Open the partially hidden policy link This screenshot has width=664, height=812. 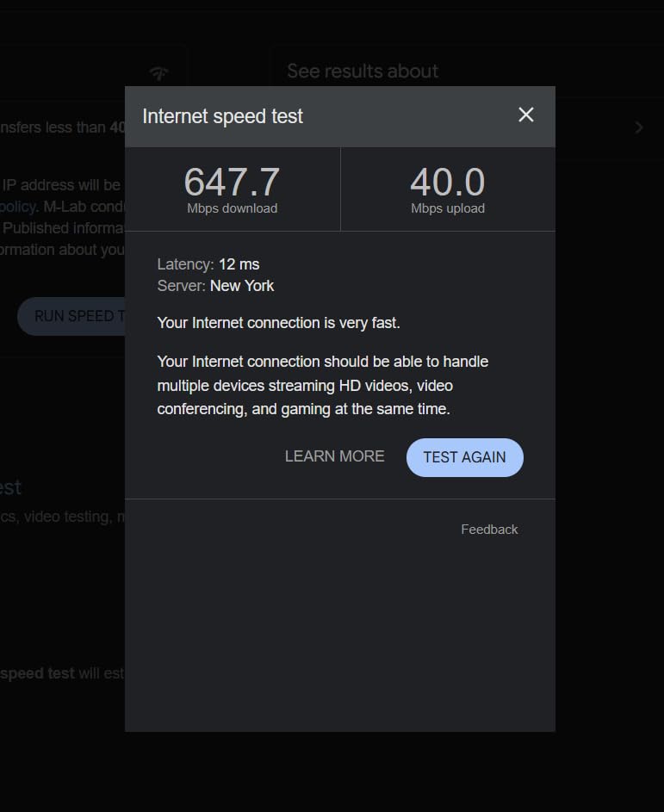pos(17,207)
